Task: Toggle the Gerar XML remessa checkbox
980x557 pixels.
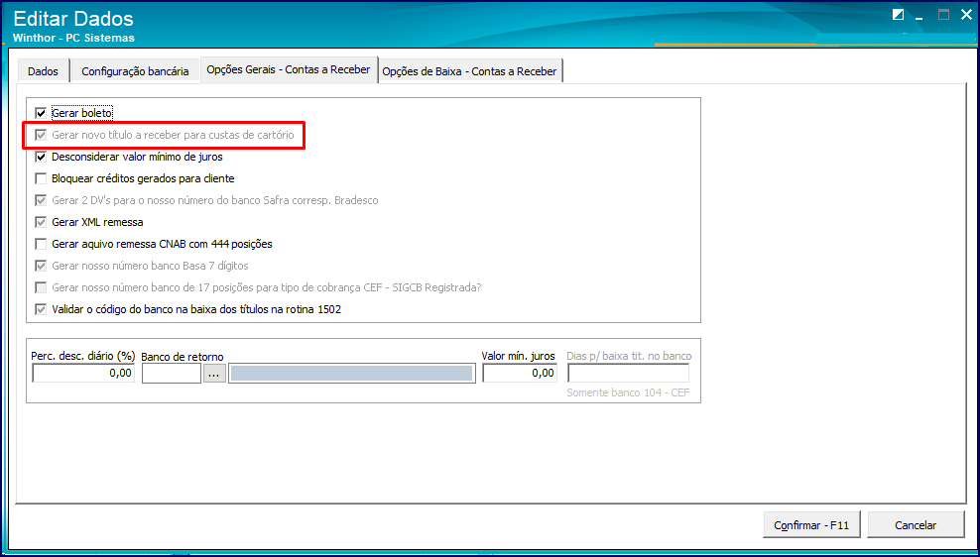Action: 42,222
